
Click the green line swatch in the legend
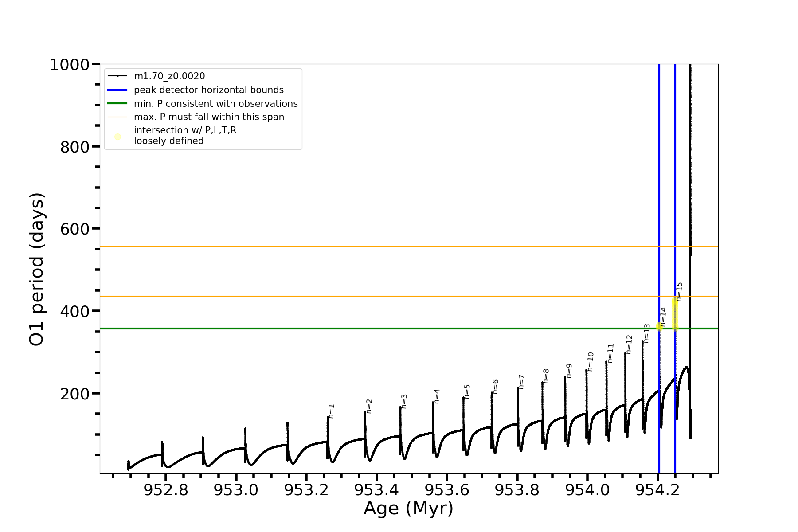(117, 103)
